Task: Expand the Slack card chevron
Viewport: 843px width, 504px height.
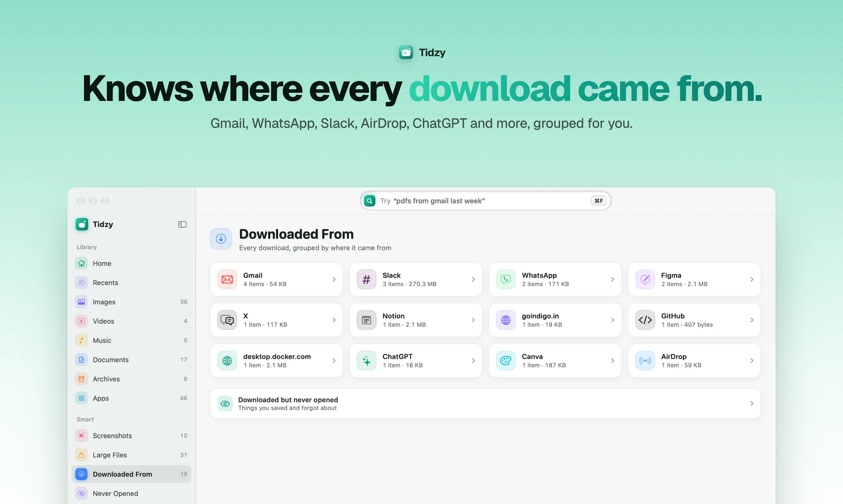Action: pos(473,279)
